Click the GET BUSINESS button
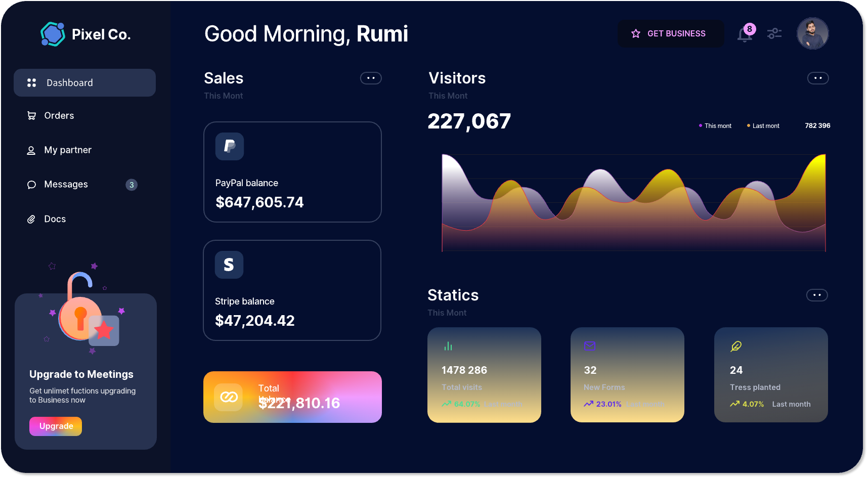868x478 pixels. click(x=671, y=33)
